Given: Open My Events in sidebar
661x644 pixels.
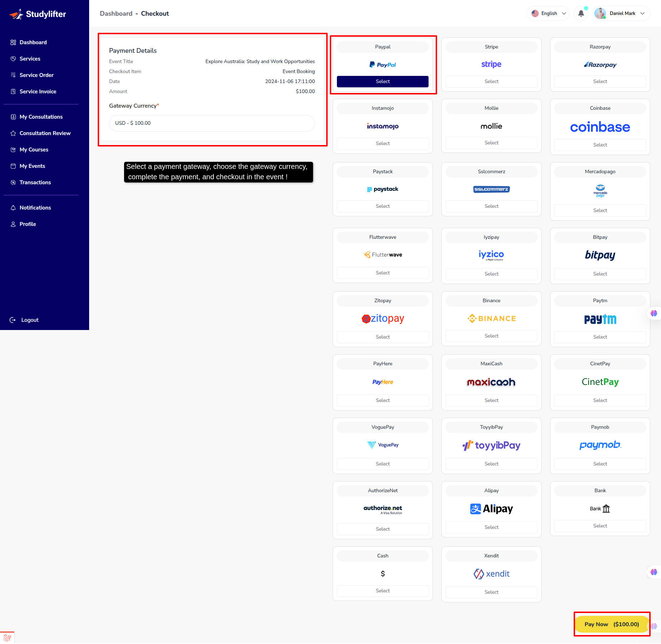Looking at the screenshot, I should click(32, 166).
